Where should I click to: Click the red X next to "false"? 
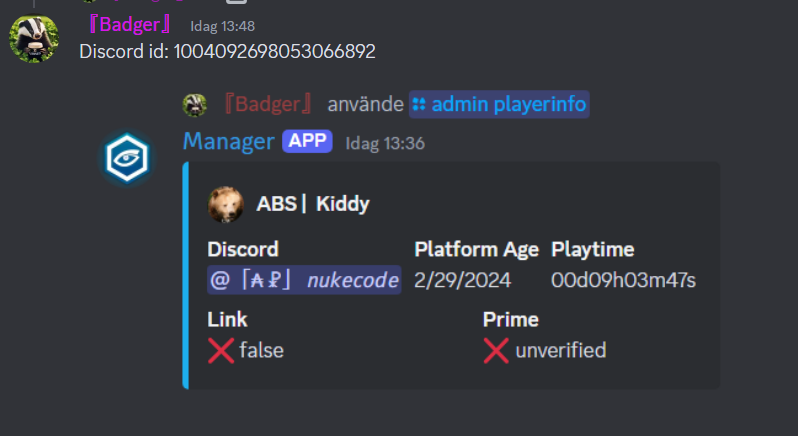pyautogui.click(x=220, y=350)
